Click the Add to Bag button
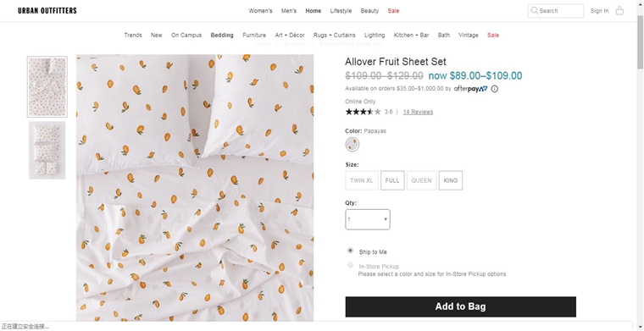Viewport: 644px width, 331px height. point(460,306)
